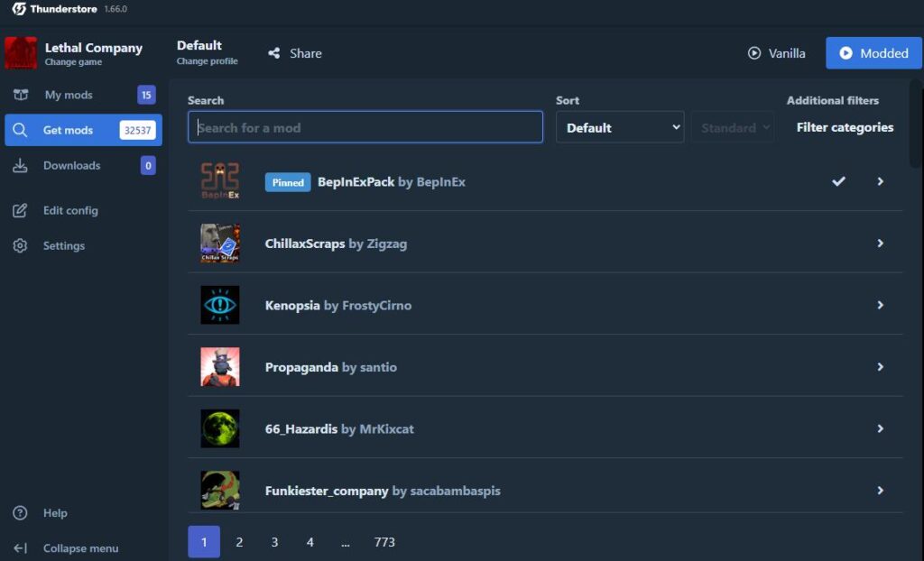Open Edit config from sidebar

coord(69,210)
